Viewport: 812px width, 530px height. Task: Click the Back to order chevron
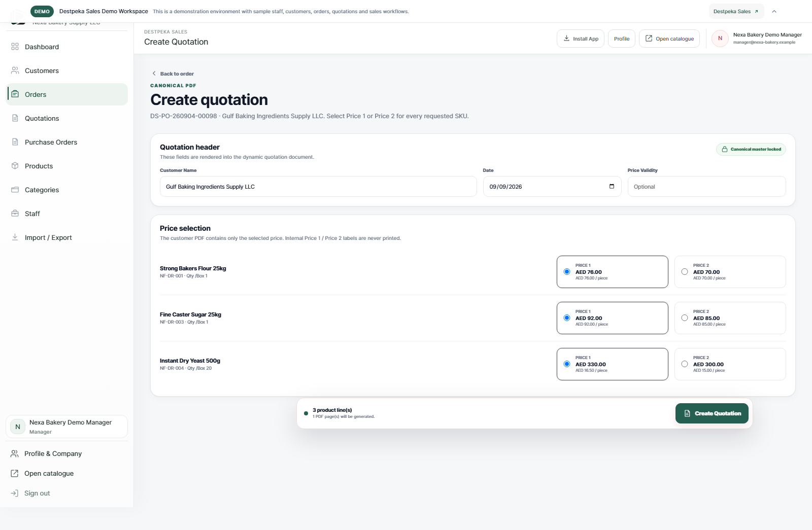(154, 74)
